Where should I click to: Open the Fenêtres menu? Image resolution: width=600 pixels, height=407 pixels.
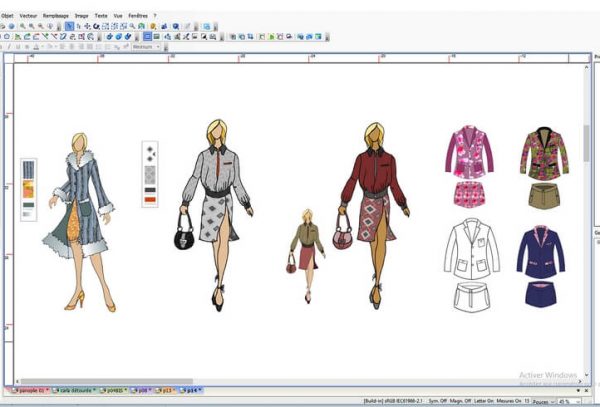[x=138, y=16]
